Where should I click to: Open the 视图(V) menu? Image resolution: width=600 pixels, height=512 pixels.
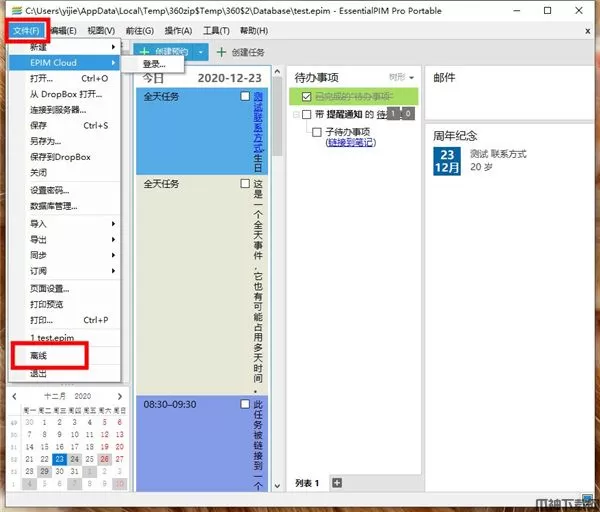101,31
